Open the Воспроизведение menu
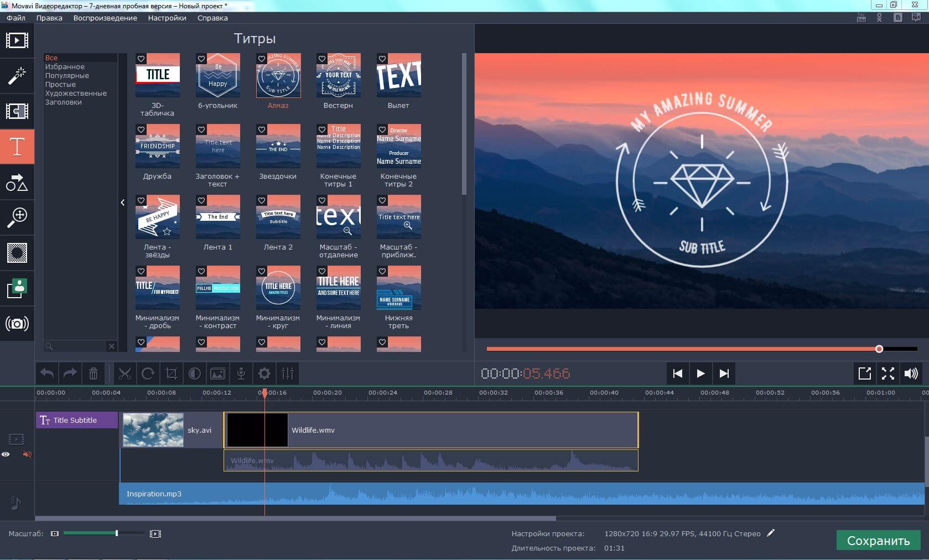The width and height of the screenshot is (929, 560). 105,18
